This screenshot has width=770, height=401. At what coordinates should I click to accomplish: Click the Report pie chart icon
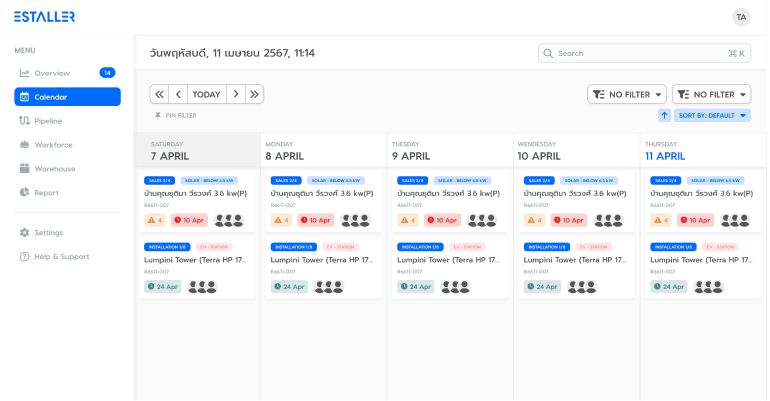click(x=25, y=193)
